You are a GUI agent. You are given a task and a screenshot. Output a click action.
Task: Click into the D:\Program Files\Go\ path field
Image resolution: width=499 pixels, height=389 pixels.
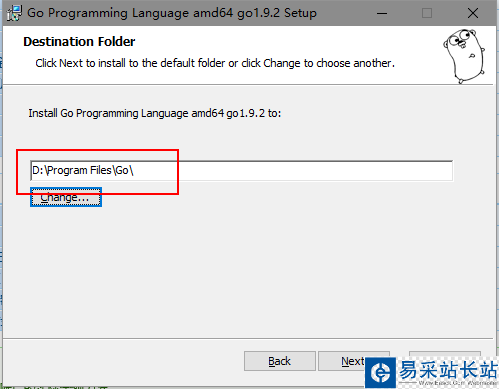[x=242, y=171]
